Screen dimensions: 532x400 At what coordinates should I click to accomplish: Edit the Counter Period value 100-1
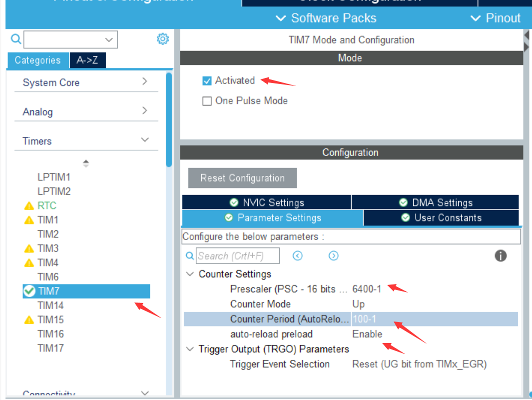tap(364, 319)
